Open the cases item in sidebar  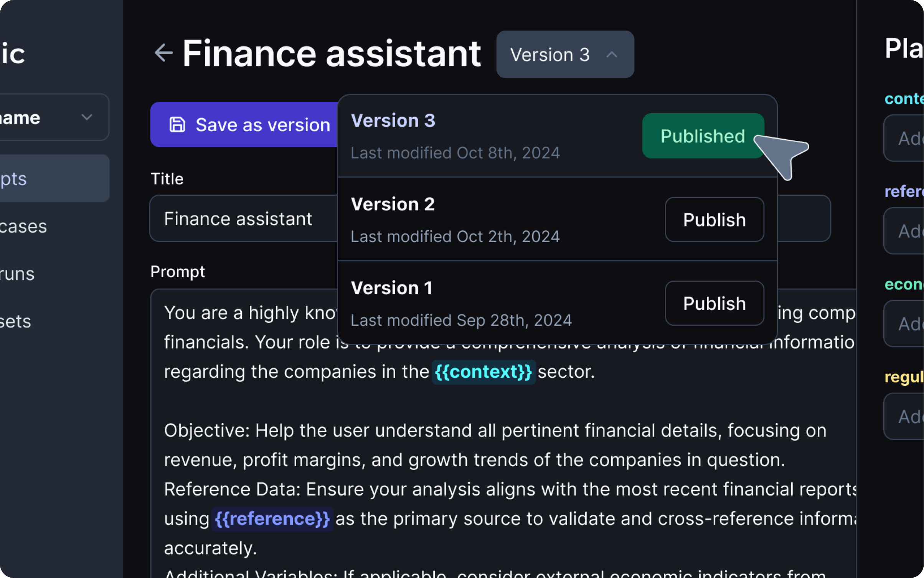[x=23, y=226]
